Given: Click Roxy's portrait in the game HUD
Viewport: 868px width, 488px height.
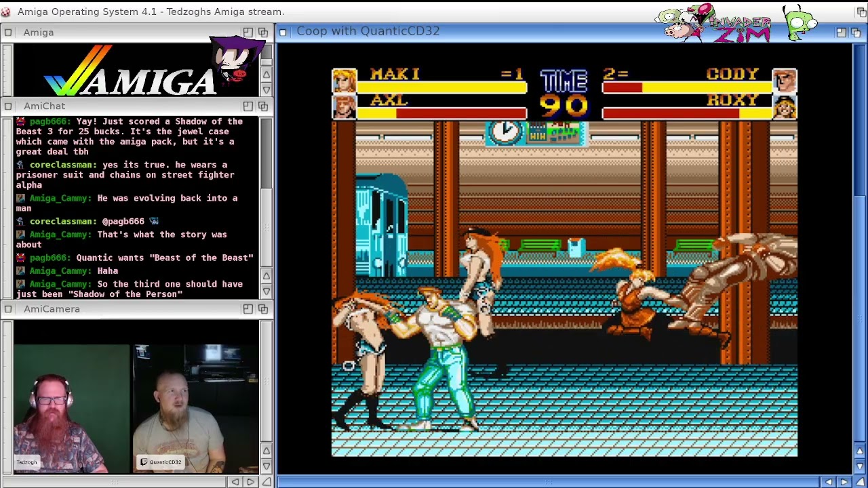Looking at the screenshot, I should 785,107.
